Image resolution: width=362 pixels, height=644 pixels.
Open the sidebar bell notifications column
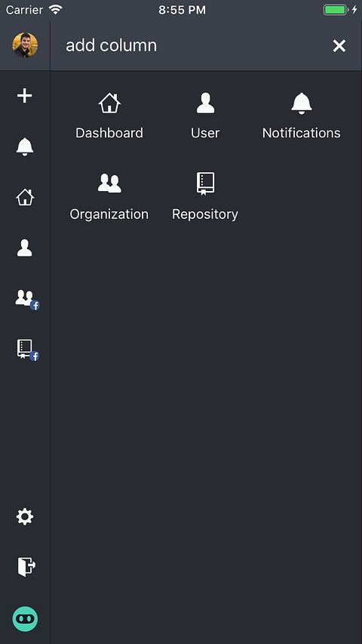[25, 146]
